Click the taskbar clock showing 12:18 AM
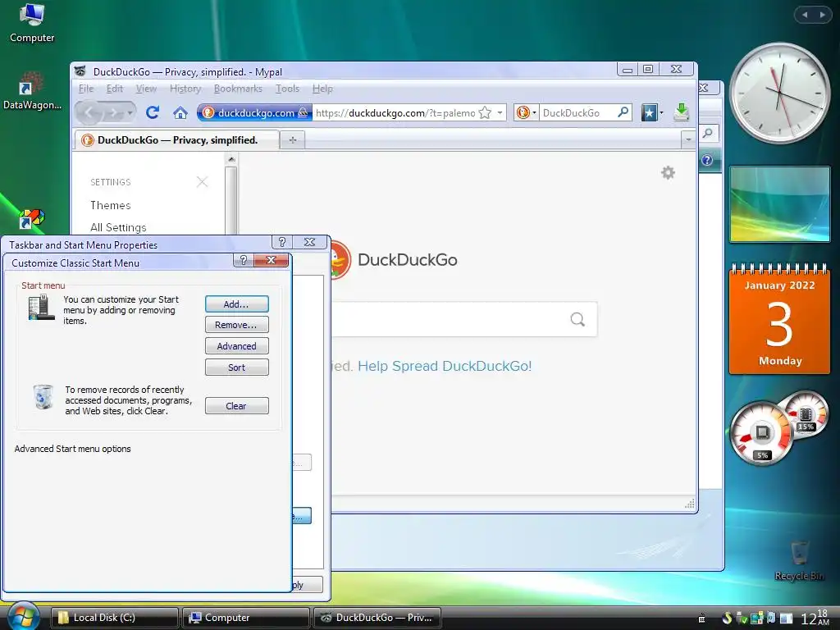The height and width of the screenshot is (630, 840). [815, 618]
